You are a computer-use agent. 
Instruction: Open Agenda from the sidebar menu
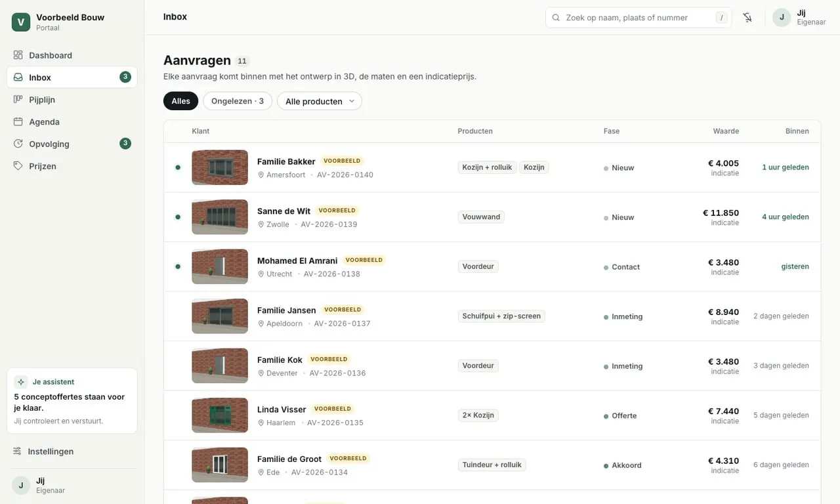point(72,122)
